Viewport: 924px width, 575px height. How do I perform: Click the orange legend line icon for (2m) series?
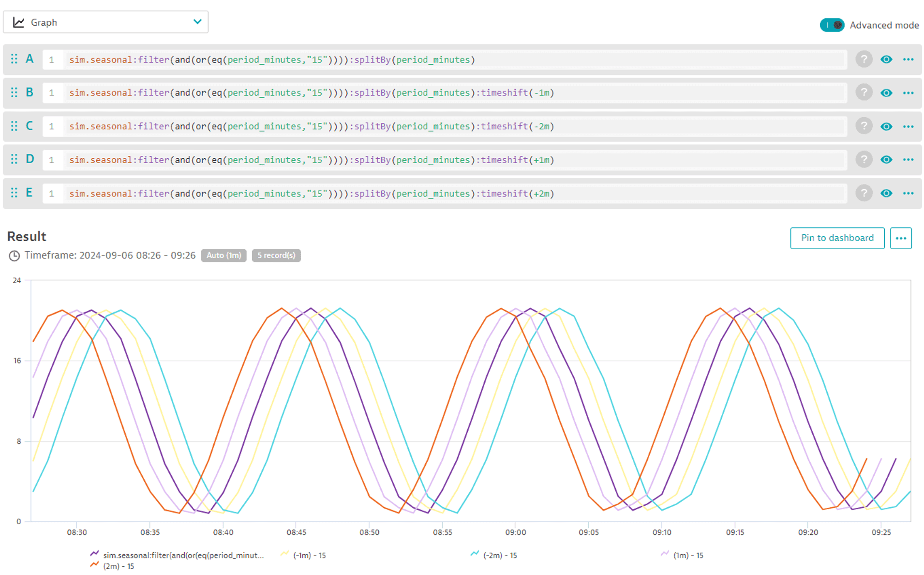pos(94,564)
